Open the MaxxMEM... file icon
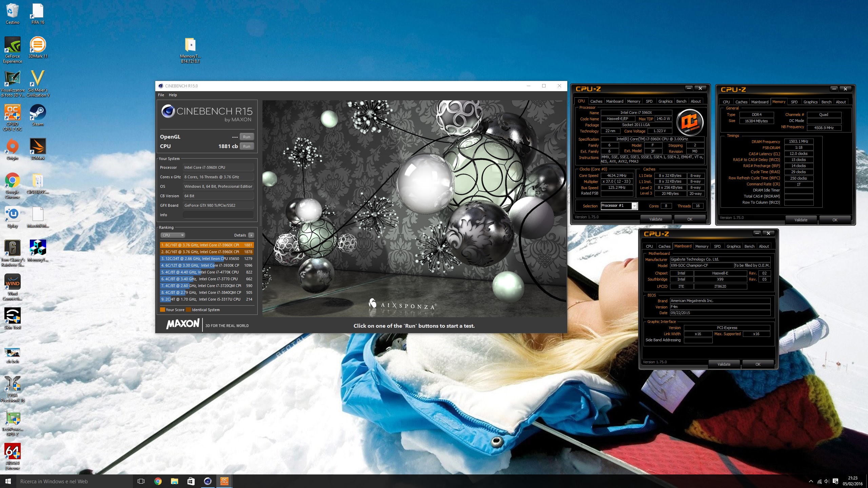This screenshot has height=488, width=868. [38, 217]
